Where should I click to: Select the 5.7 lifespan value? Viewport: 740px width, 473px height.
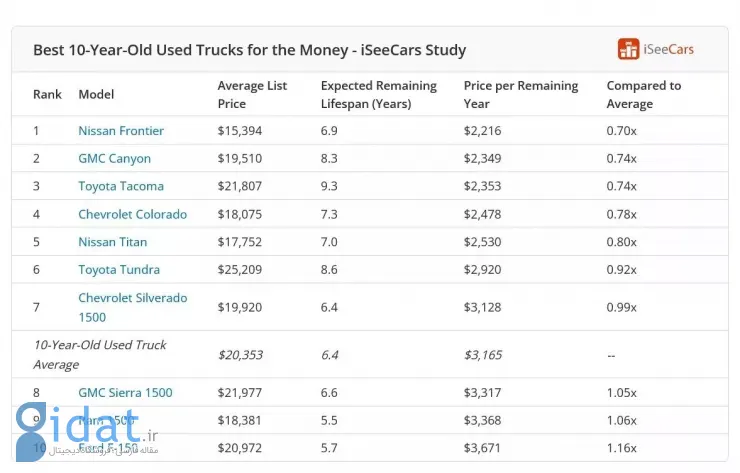(x=329, y=448)
